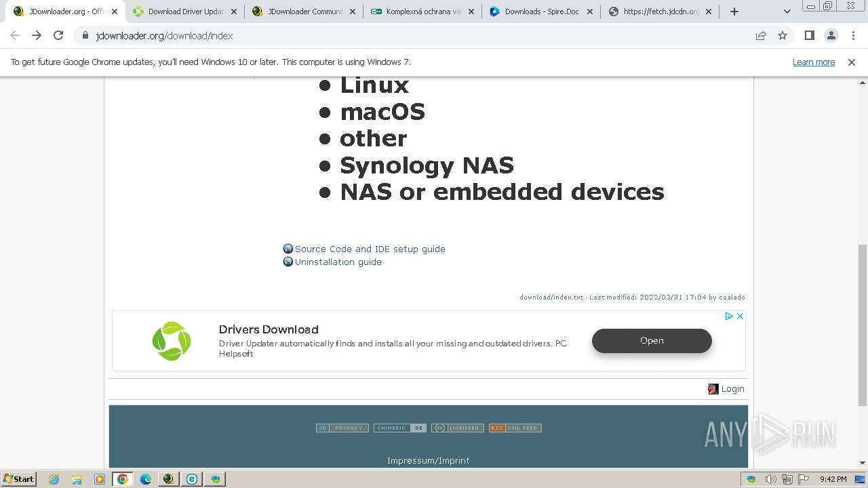Image resolution: width=868 pixels, height=488 pixels.
Task: Bookmark this page with star
Action: click(783, 36)
